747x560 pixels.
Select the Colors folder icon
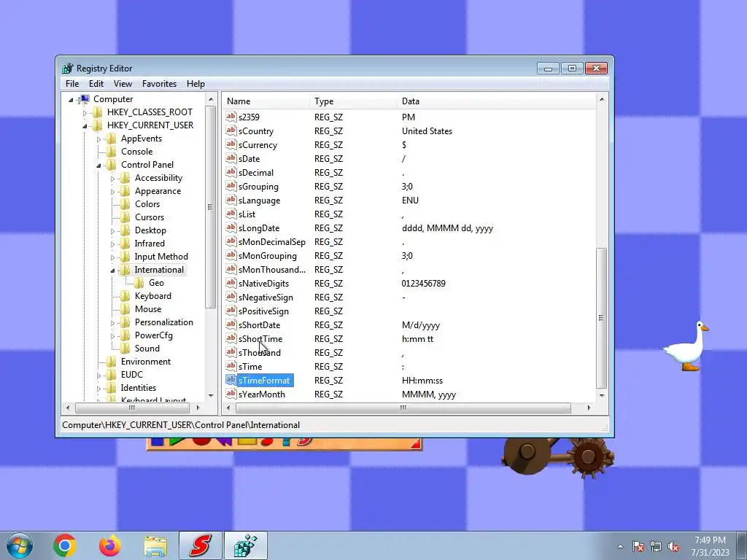125,204
